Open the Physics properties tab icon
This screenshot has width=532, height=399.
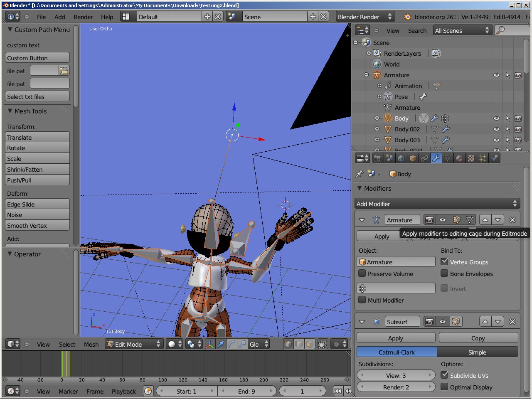click(x=494, y=158)
